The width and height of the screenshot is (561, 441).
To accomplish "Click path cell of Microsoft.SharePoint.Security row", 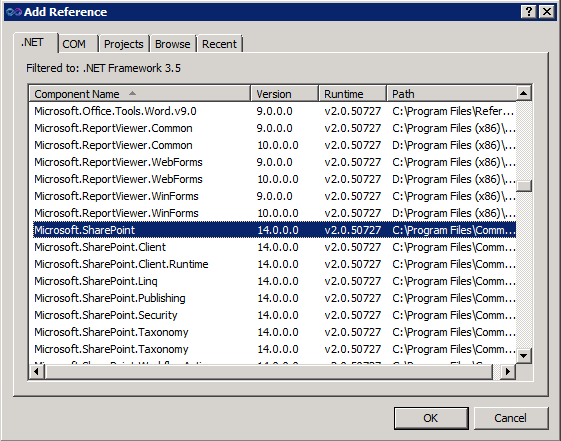I will click(x=453, y=315).
